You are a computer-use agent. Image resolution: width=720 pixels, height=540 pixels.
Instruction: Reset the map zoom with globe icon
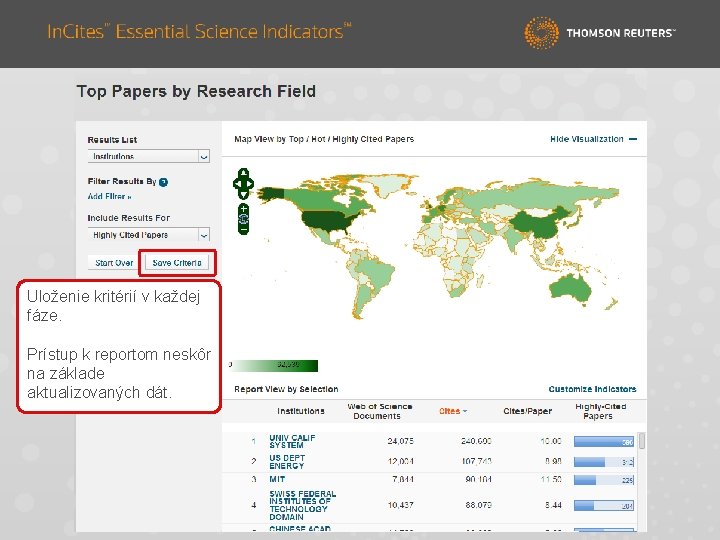(244, 219)
